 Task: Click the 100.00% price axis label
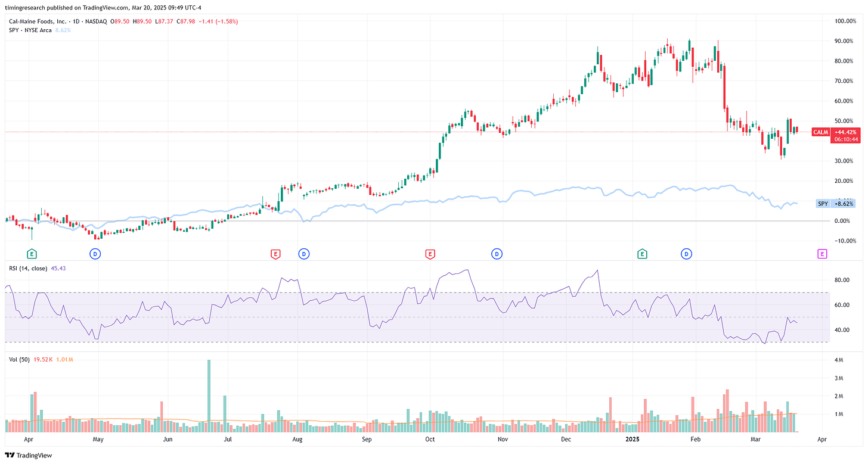click(844, 21)
